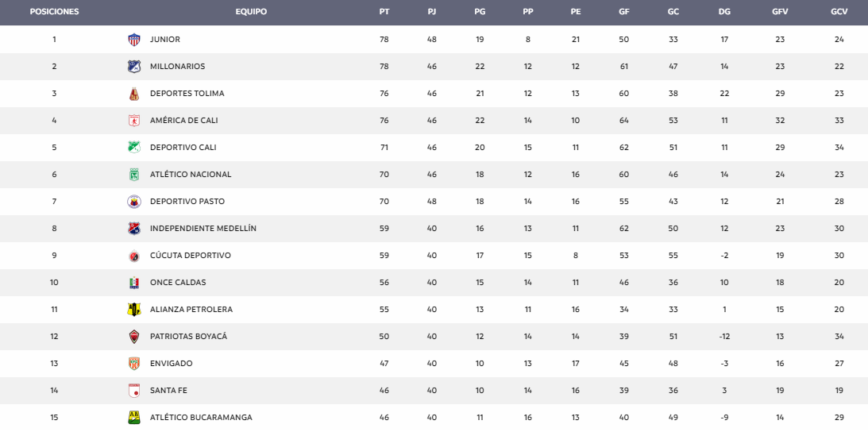868x436 pixels.
Task: Open the Envigado team name link
Action: pos(171,364)
